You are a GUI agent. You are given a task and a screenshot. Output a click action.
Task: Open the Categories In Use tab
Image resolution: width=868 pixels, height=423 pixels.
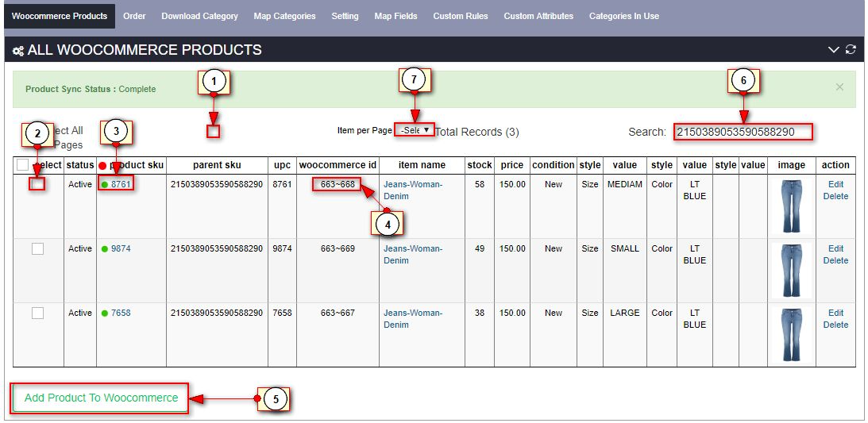tap(624, 16)
